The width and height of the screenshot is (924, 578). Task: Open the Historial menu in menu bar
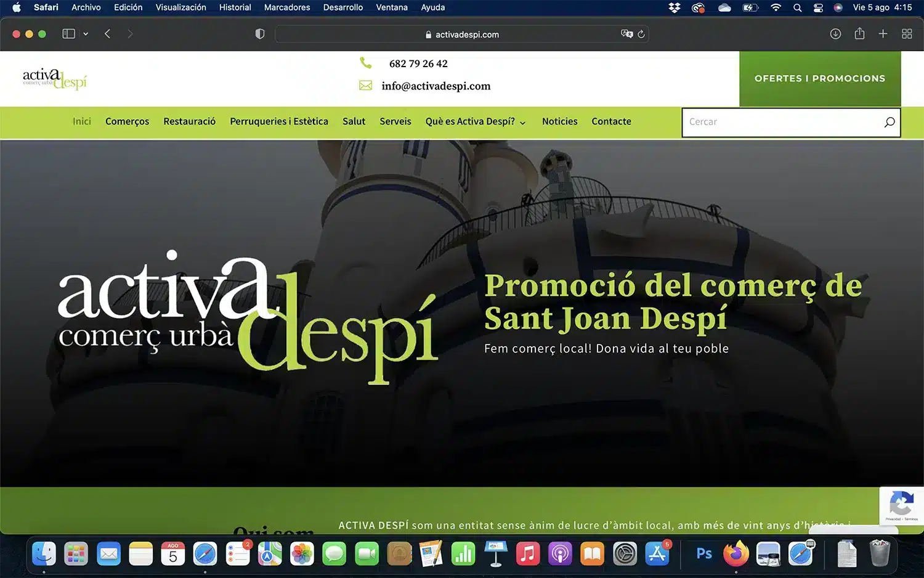(x=235, y=7)
